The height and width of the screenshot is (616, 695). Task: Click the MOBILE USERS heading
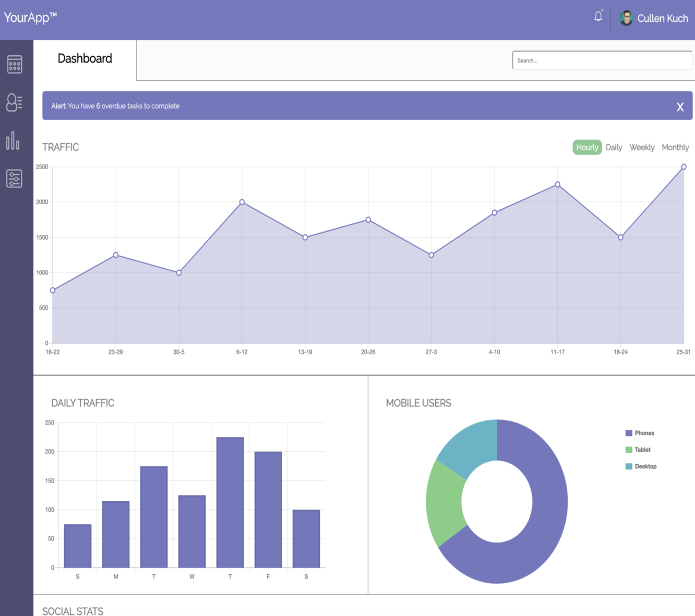click(418, 403)
